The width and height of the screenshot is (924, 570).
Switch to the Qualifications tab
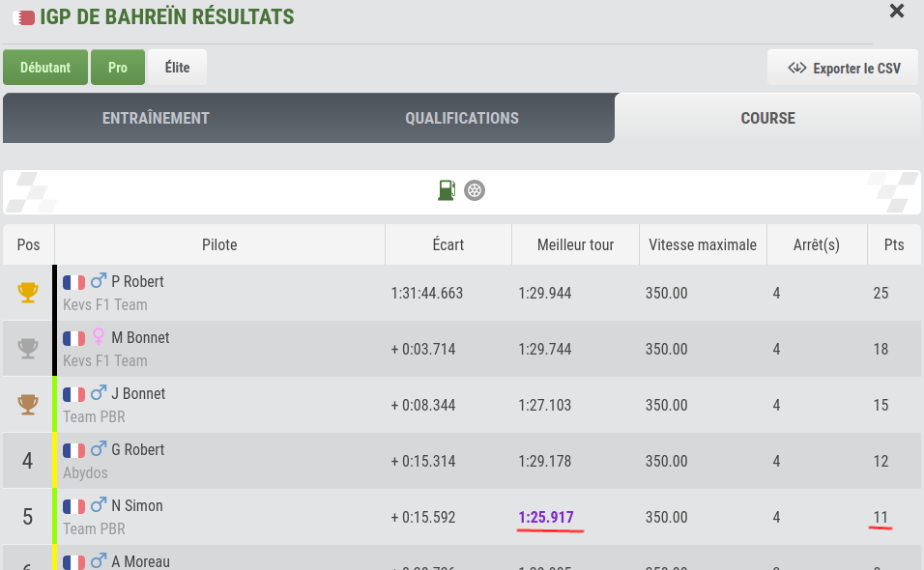tap(462, 118)
